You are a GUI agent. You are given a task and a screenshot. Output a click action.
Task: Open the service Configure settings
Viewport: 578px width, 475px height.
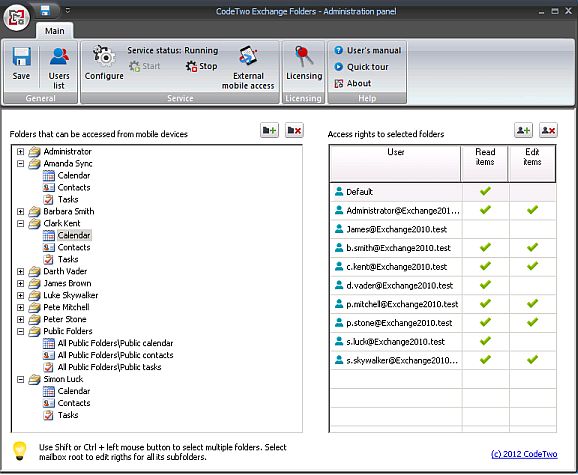click(x=104, y=63)
